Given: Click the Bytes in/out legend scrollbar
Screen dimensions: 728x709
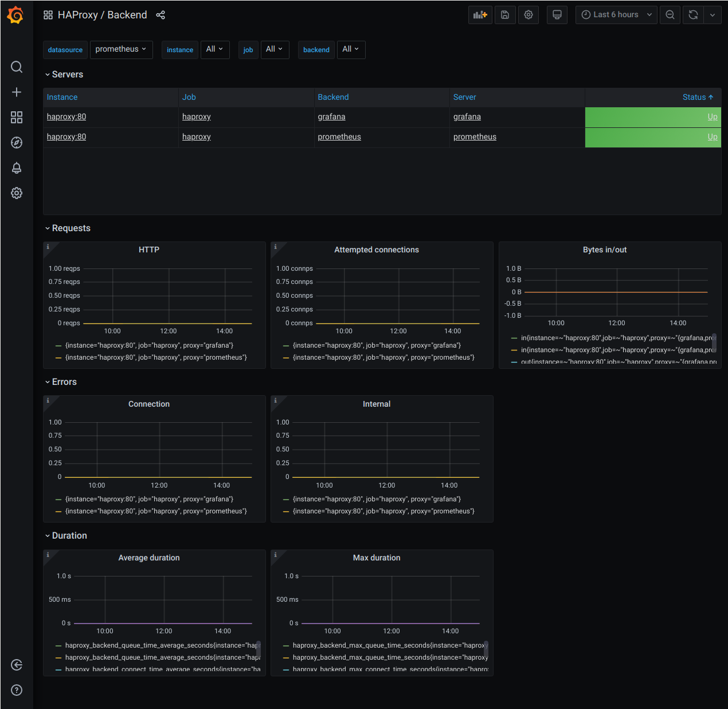Looking at the screenshot, I should [x=714, y=343].
